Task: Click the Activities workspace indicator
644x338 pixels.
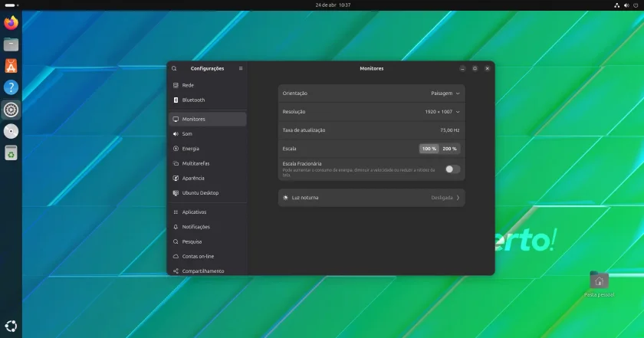Action: (x=11, y=5)
